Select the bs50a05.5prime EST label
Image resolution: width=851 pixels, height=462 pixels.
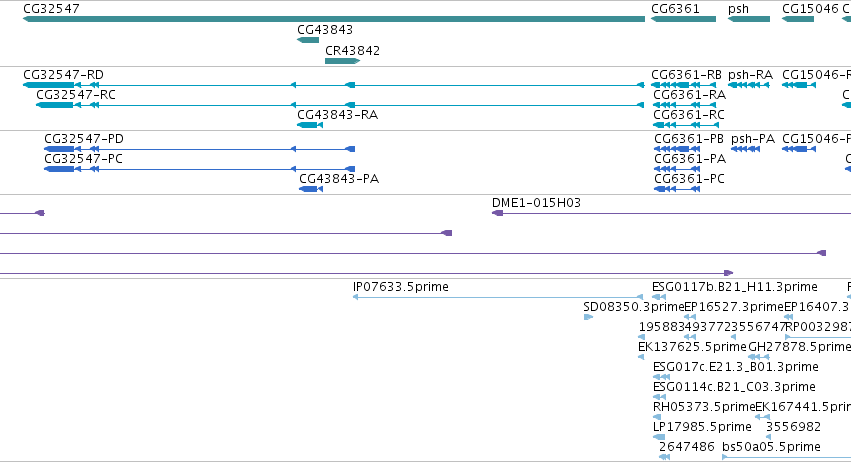click(x=771, y=447)
